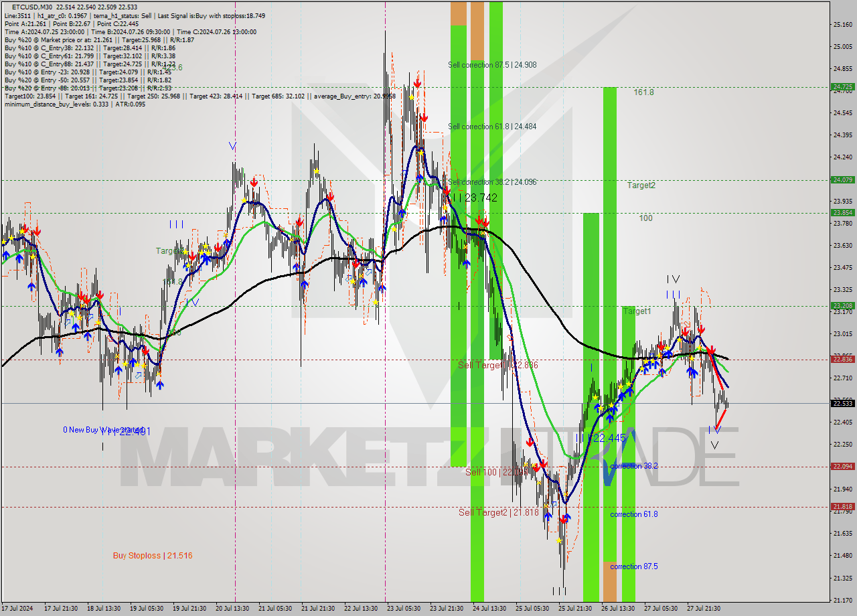Select the 'Sell 100 | 22.094' label

pyautogui.click(x=498, y=472)
